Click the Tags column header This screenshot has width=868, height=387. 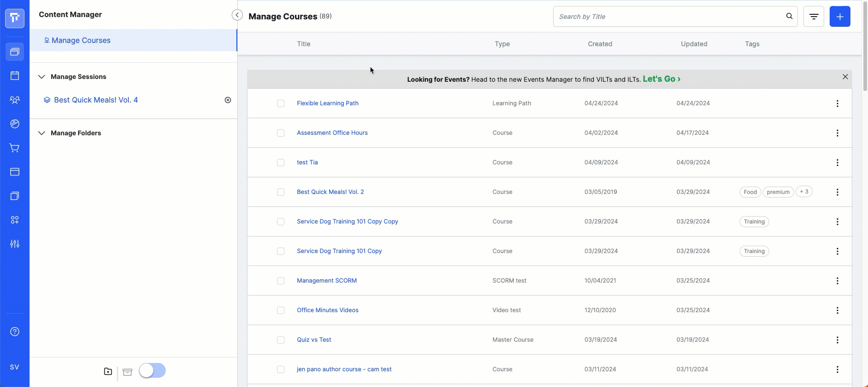click(752, 44)
